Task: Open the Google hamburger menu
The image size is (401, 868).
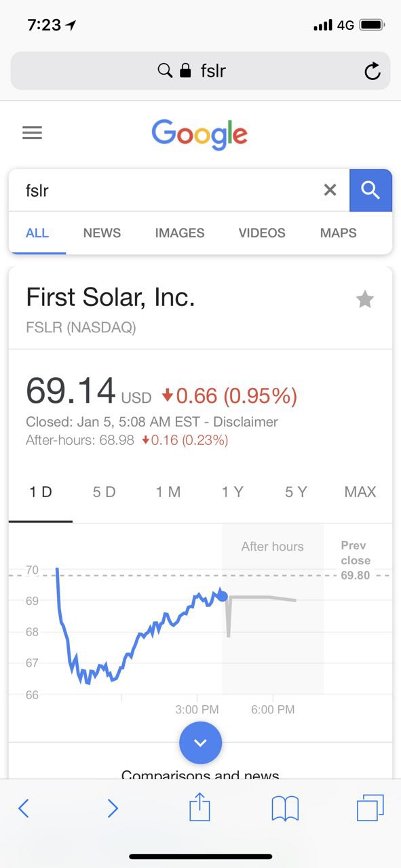Action: pos(32,133)
